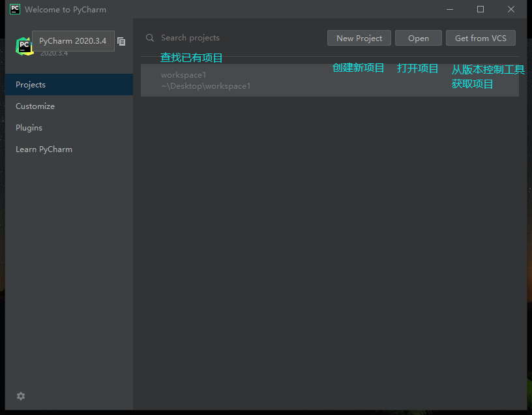Switch to the Customize section

35,106
